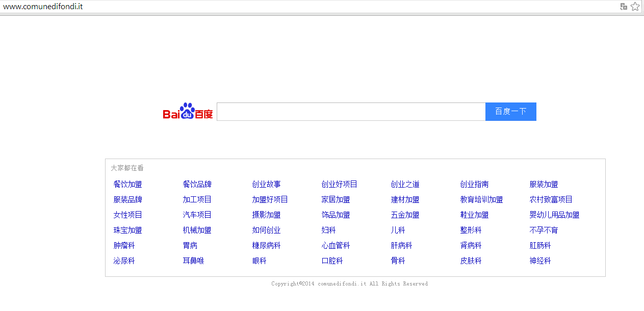Open the 家居加盟 link

click(x=336, y=200)
